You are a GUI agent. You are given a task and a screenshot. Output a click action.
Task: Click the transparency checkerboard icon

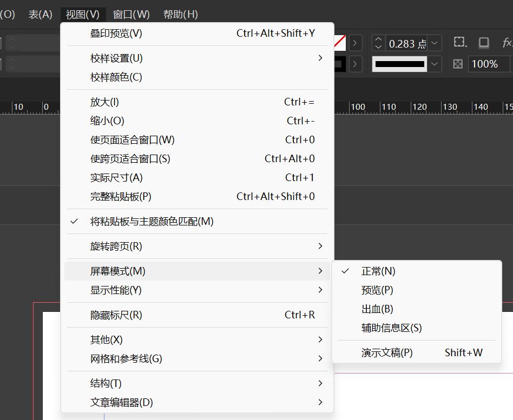coord(457,64)
